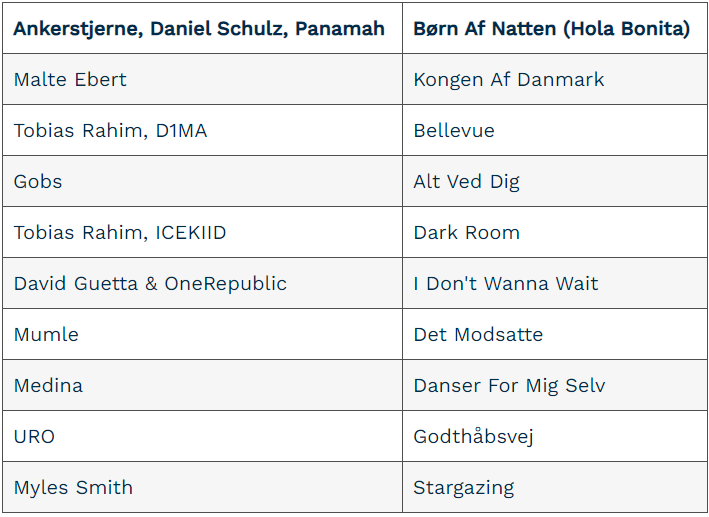This screenshot has width=709, height=517.
Task: Click the Dark Room song title
Action: click(467, 232)
